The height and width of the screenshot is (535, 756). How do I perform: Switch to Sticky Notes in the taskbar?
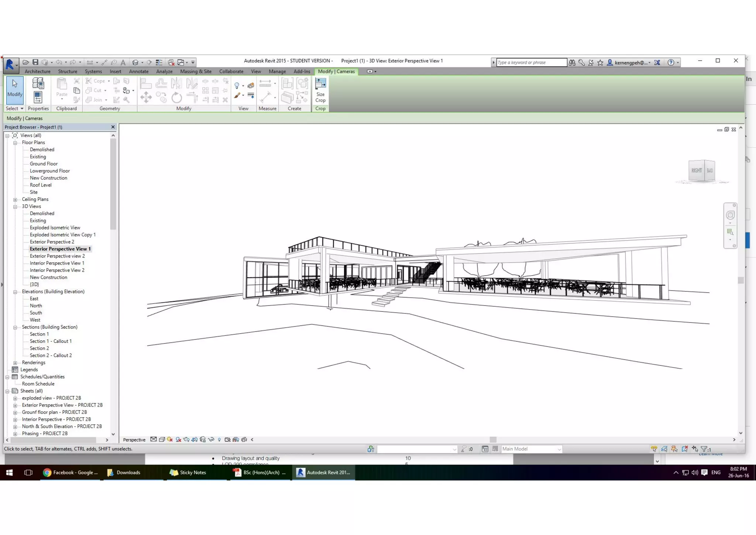coord(188,473)
